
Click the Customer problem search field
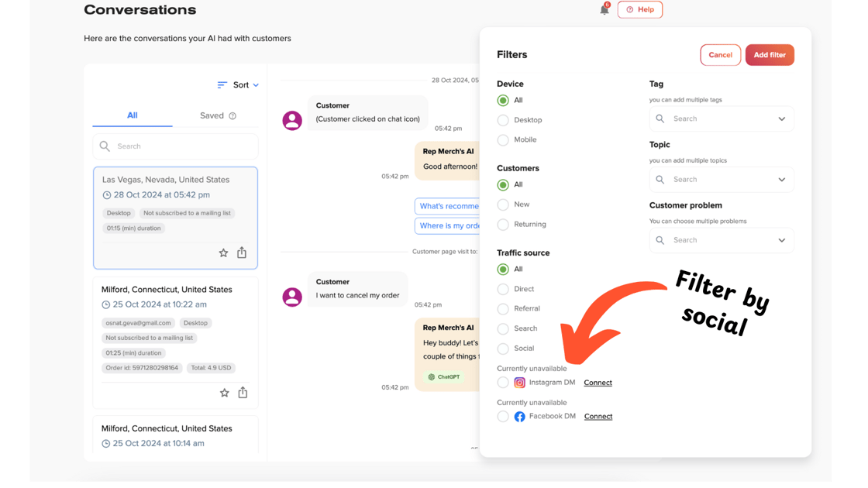pyautogui.click(x=722, y=240)
